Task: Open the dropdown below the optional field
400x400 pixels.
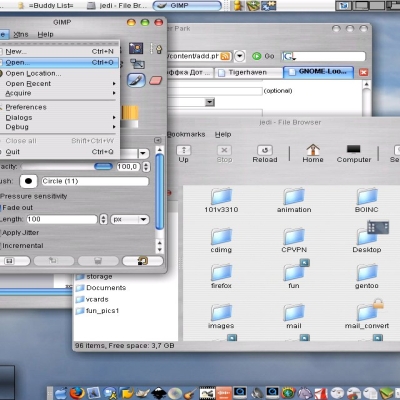Action: (x=210, y=102)
